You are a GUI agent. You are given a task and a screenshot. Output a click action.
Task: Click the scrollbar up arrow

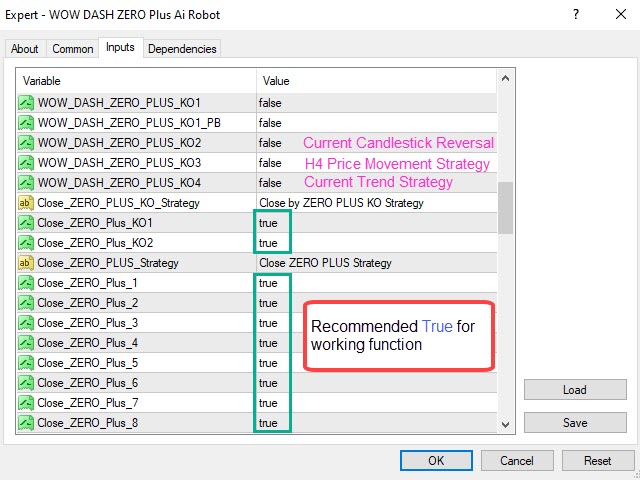(505, 78)
